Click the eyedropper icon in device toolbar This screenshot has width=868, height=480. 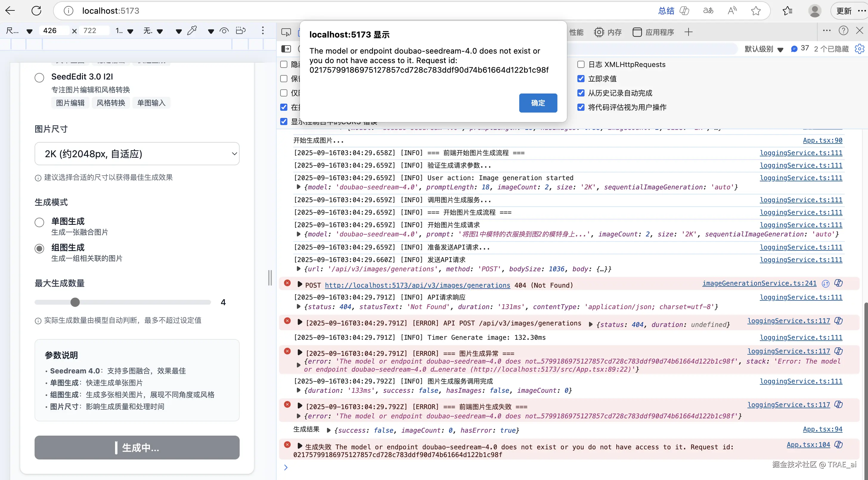click(192, 31)
